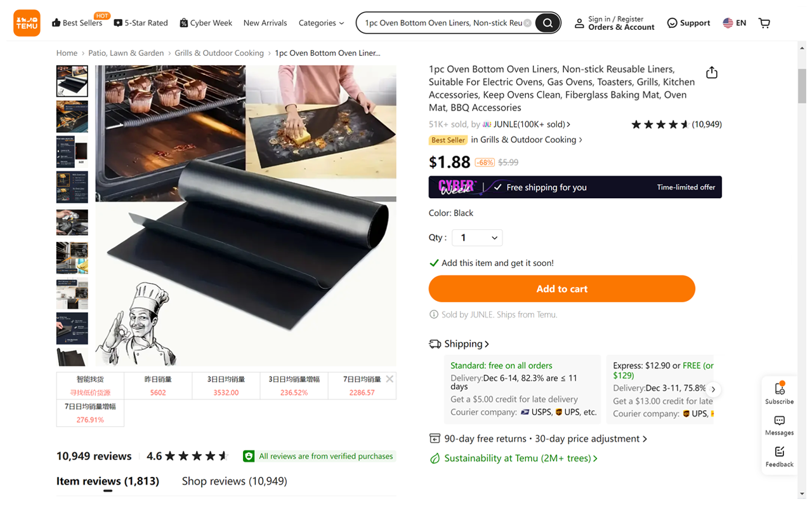Screen dimensions: 812x508
Task: Open the 5-Star Rated menu item
Action: (140, 23)
